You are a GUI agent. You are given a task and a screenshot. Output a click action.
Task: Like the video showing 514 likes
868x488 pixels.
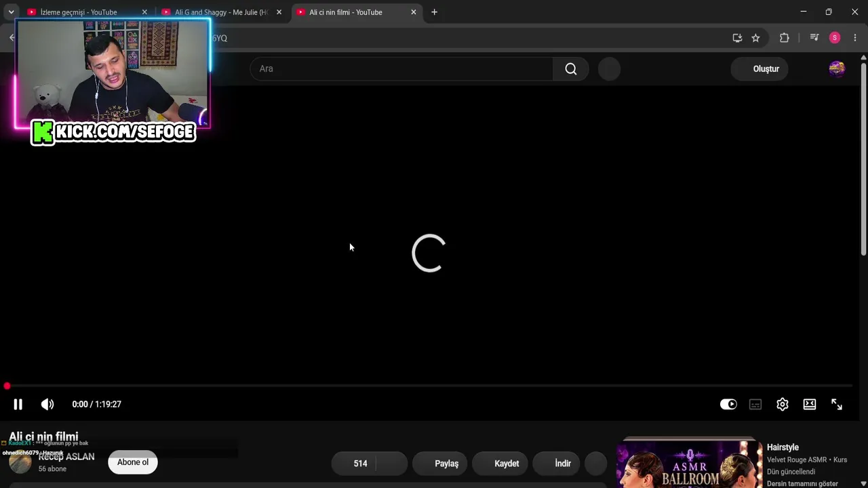[x=354, y=464]
